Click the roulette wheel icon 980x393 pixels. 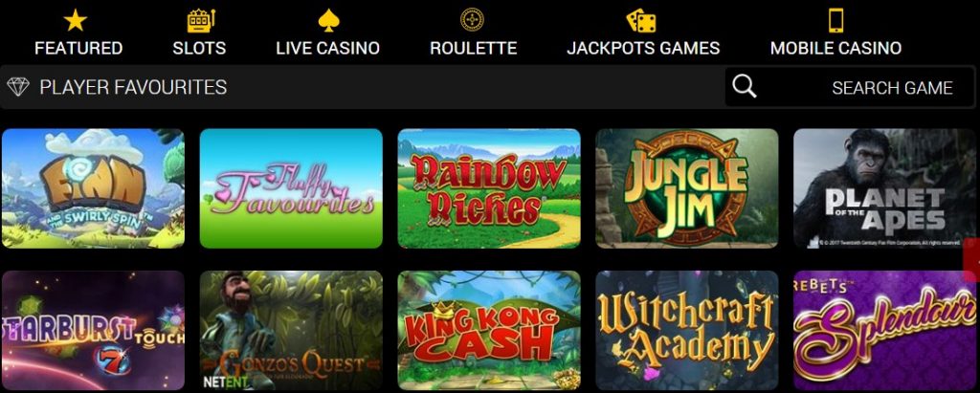(472, 20)
